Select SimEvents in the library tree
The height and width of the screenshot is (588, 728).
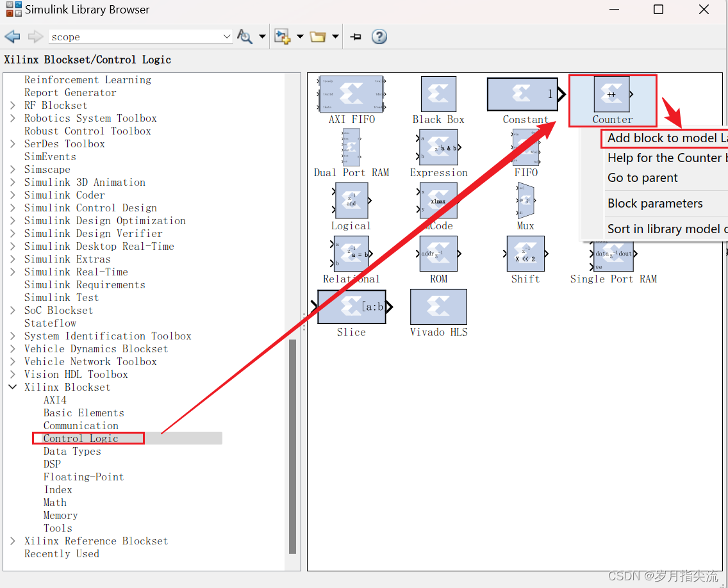point(50,156)
